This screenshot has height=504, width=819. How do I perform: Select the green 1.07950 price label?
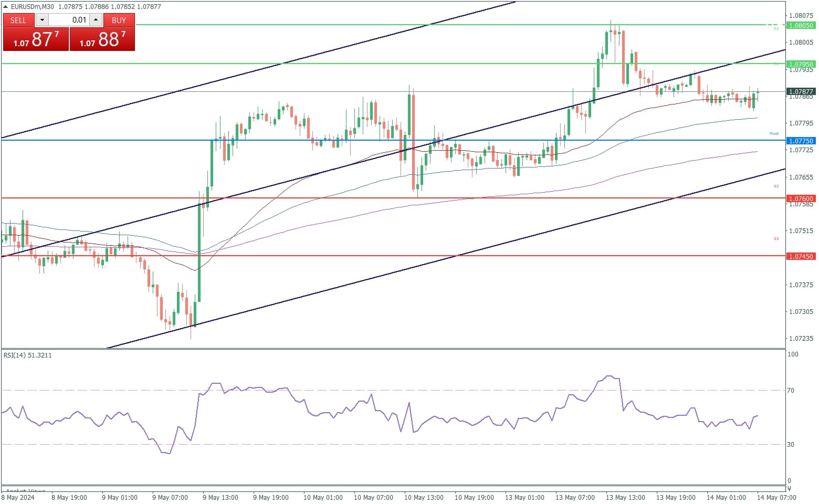[x=801, y=64]
